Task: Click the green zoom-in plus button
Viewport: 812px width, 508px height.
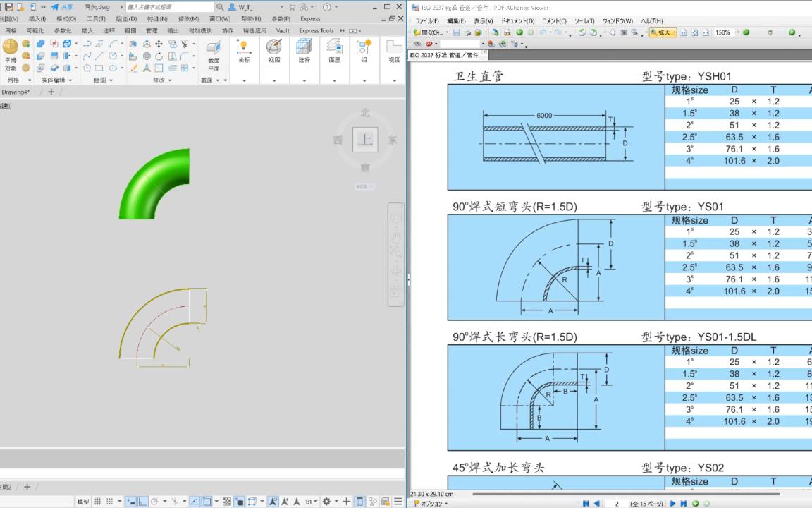Action: tap(792, 32)
